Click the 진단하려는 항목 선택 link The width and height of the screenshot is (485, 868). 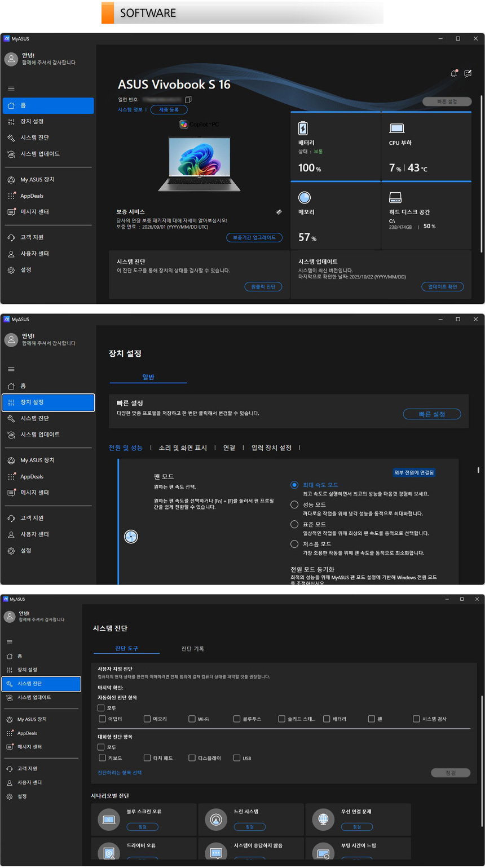coord(120,773)
